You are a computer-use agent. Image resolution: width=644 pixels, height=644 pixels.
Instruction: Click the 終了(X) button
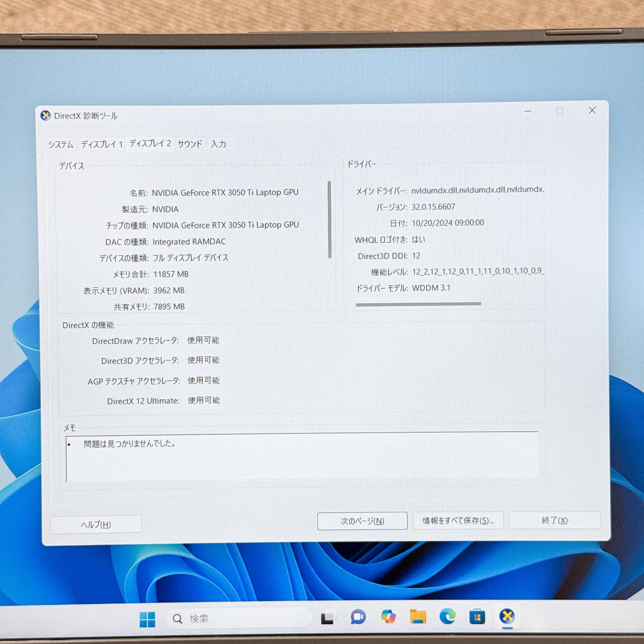[x=555, y=520]
